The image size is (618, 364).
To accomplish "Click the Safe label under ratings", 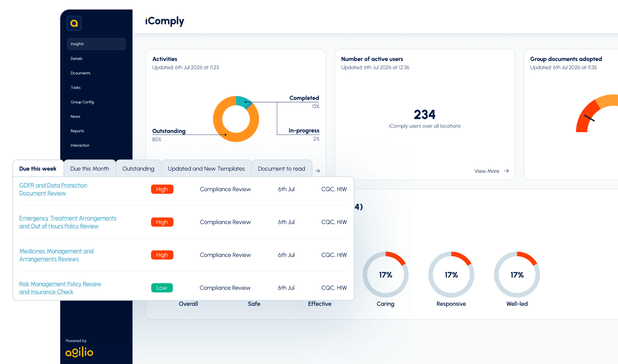I will (254, 304).
